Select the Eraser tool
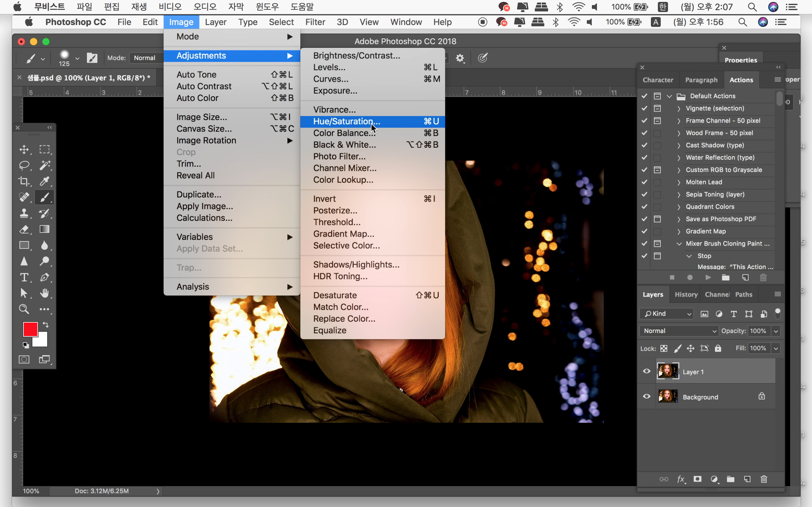 pos(24,230)
